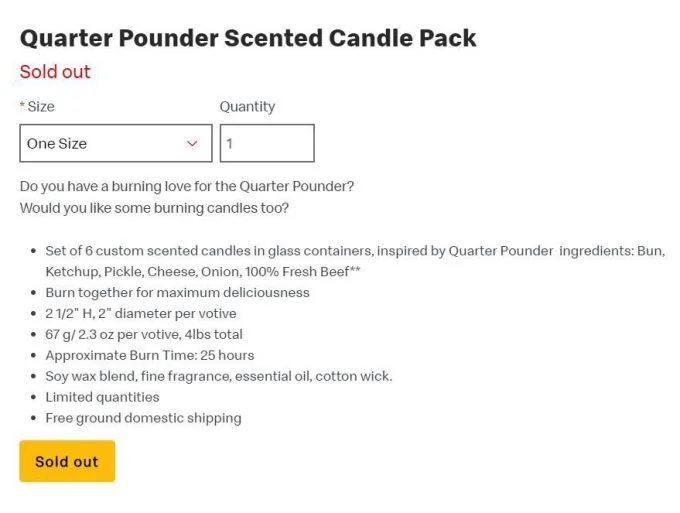Click the red chevron arrow in Size selector
The height and width of the screenshot is (513, 680).
192,144
